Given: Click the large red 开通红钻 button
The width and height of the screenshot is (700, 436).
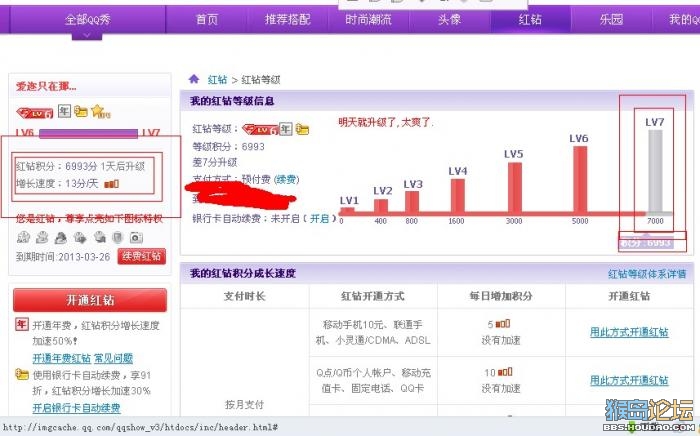Looking at the screenshot, I should point(90,300).
